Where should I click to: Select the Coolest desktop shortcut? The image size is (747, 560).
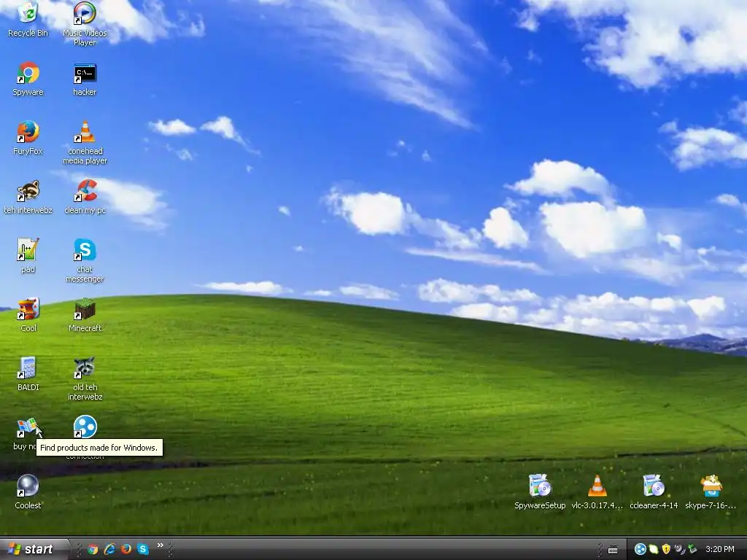(x=28, y=492)
